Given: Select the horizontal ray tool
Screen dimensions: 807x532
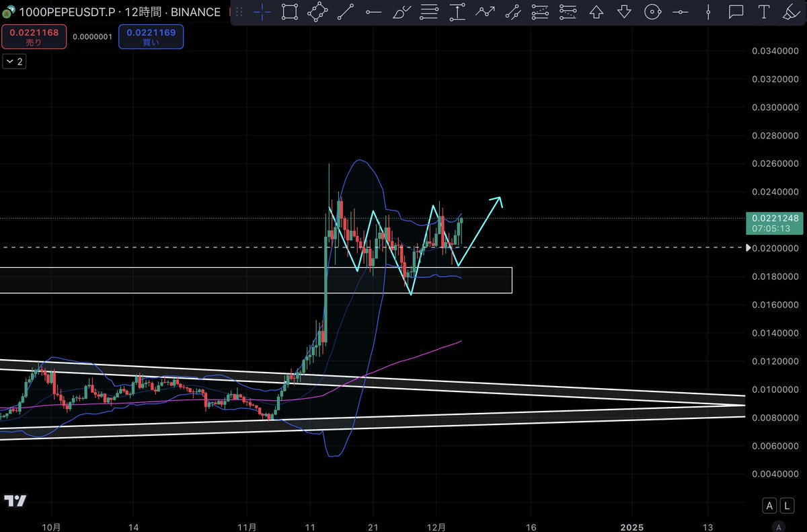Looking at the screenshot, I should pos(373,12).
